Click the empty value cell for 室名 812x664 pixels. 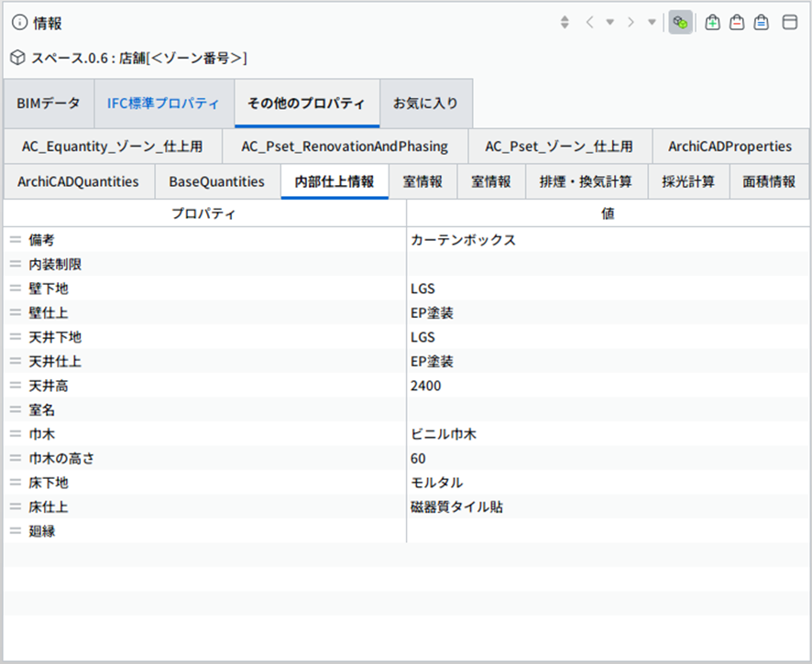(608, 410)
